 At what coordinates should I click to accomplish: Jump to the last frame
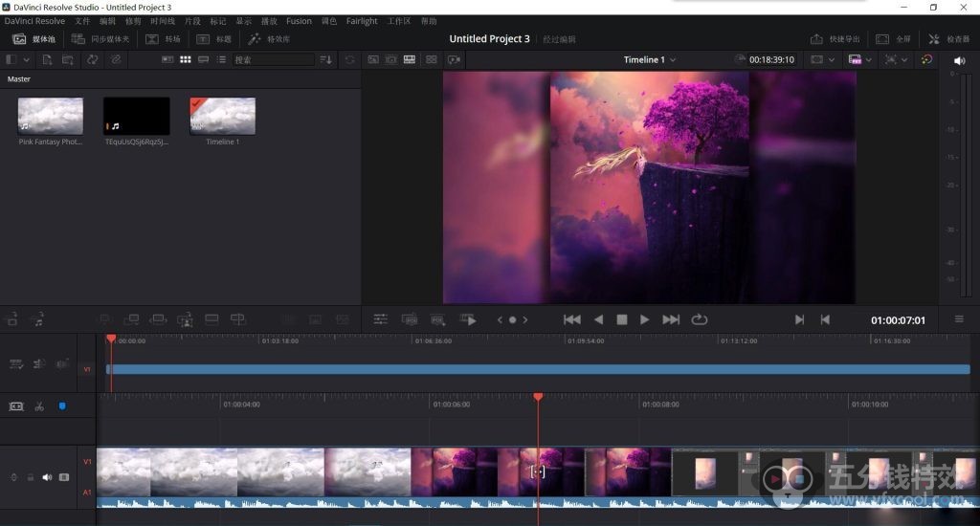click(x=671, y=319)
